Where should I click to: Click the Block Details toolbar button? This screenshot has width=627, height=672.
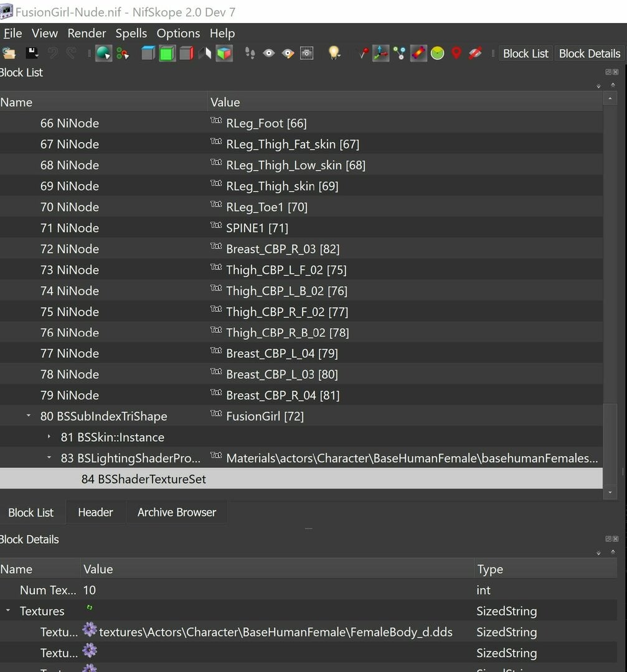590,54
